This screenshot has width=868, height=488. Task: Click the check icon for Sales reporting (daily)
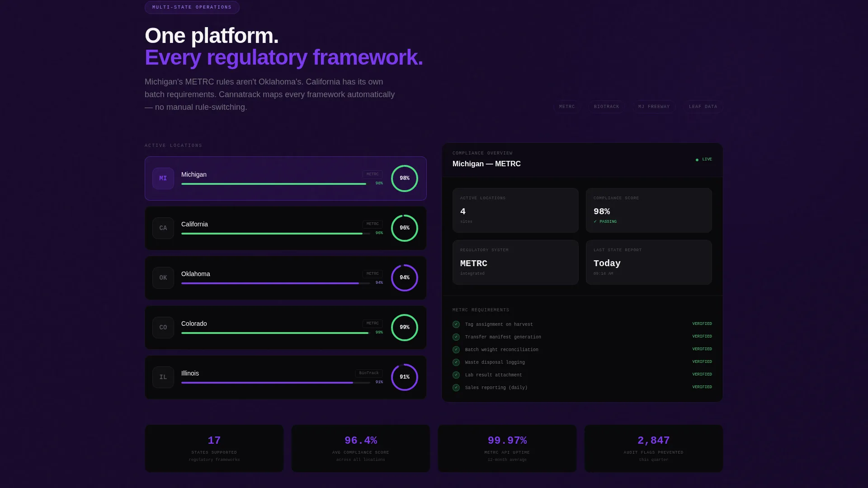pyautogui.click(x=456, y=388)
